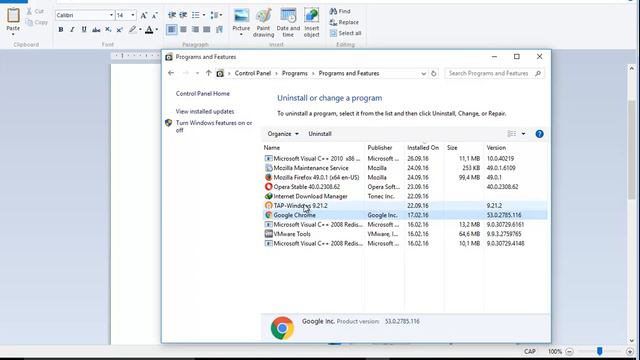640x360 pixels.
Task: Click Search Programs and Features field
Action: pos(494,73)
